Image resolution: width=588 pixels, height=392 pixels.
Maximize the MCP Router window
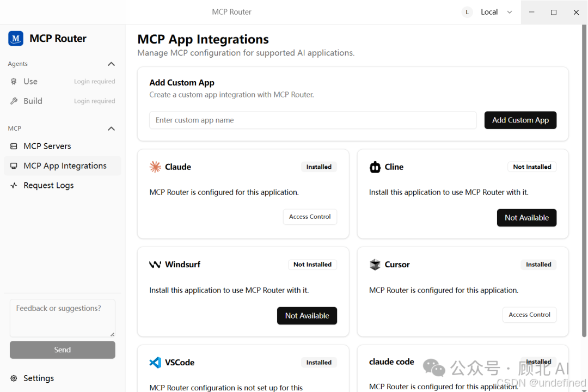[x=554, y=12]
